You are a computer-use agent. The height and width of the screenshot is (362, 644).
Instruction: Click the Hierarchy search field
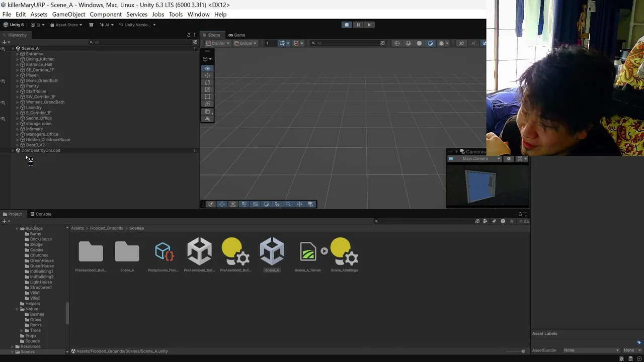pyautogui.click(x=140, y=42)
